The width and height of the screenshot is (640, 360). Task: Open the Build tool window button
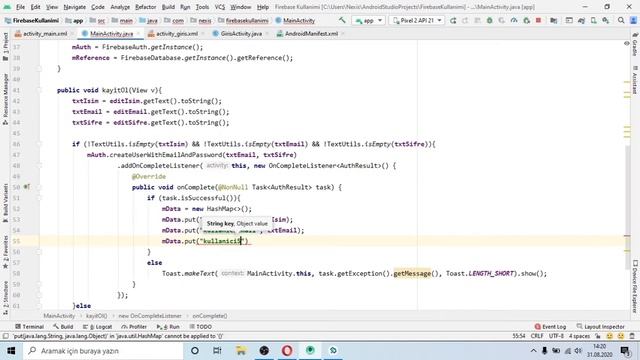(x=63, y=327)
